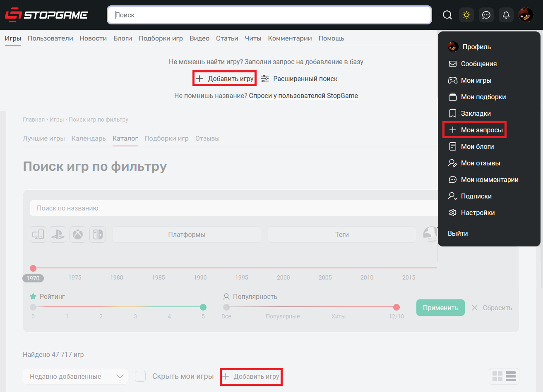Switch to the "Календарь" tab
The width and height of the screenshot is (543, 392).
click(x=89, y=139)
